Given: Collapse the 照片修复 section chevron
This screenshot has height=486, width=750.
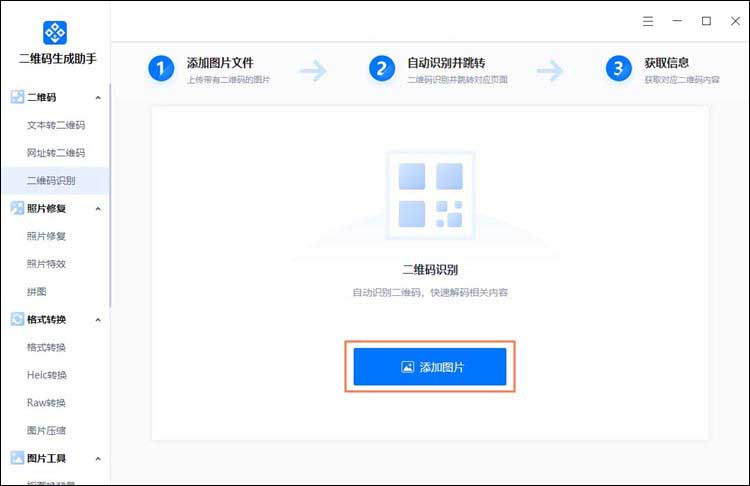Looking at the screenshot, I should pyautogui.click(x=98, y=209).
